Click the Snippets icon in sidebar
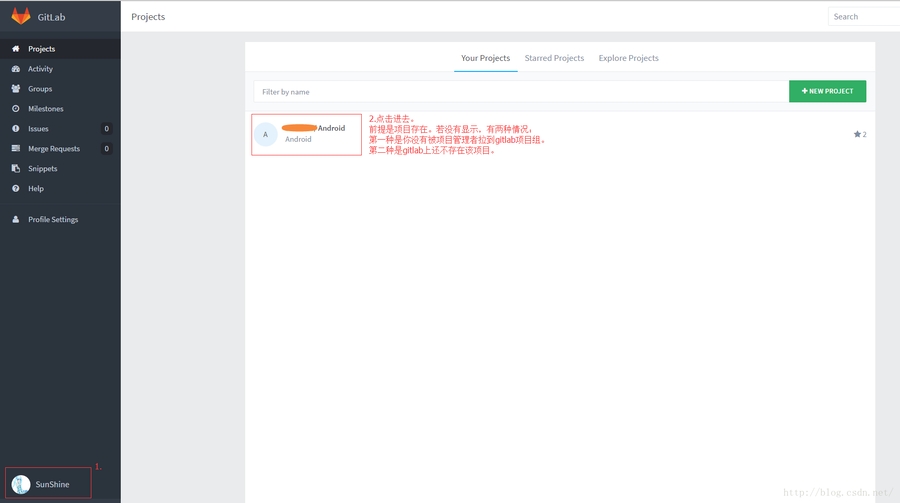900x503 pixels. [x=16, y=169]
